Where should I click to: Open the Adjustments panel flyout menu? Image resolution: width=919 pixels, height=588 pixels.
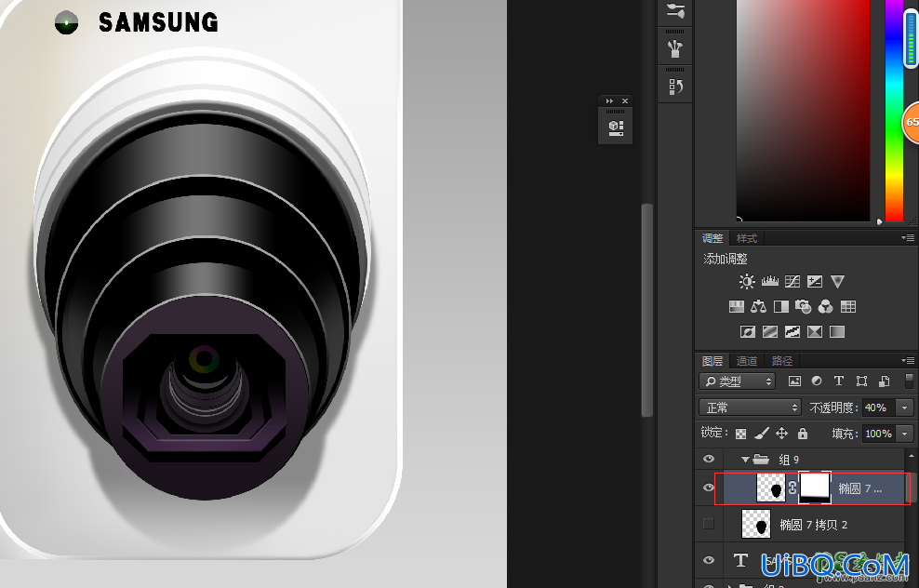pyautogui.click(x=908, y=238)
